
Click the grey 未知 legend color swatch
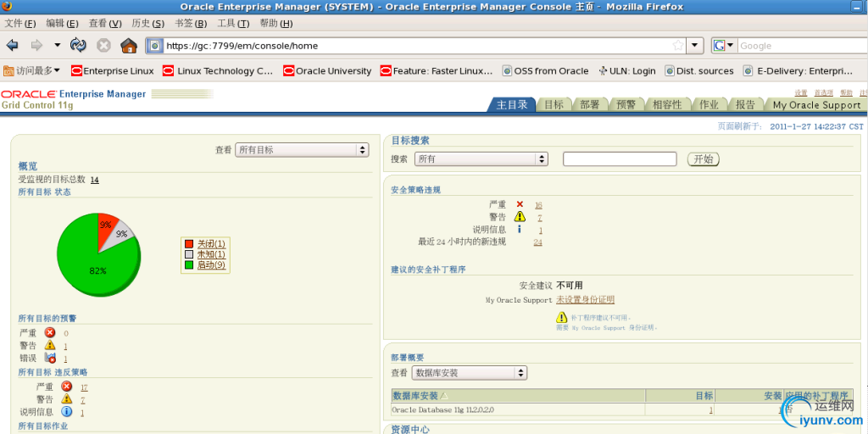pyautogui.click(x=189, y=254)
